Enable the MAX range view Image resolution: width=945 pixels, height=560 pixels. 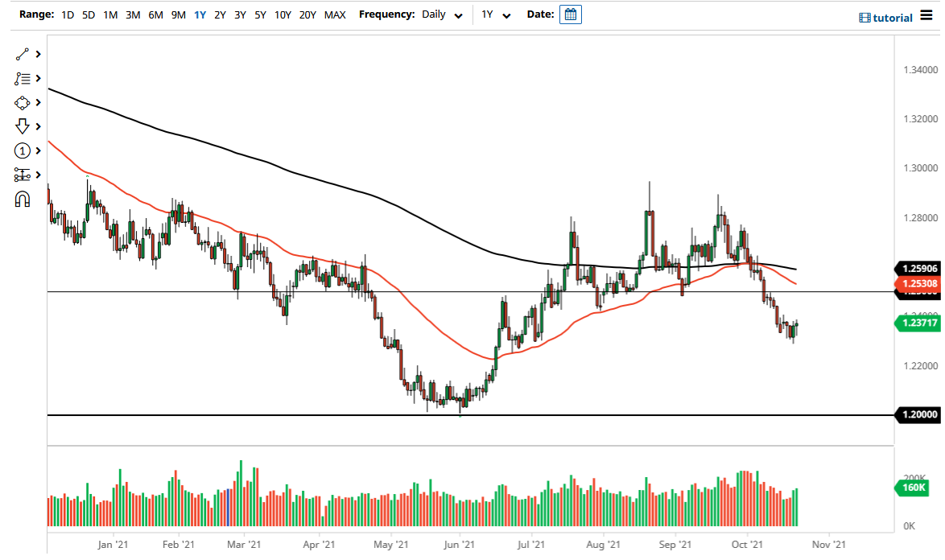pos(335,14)
